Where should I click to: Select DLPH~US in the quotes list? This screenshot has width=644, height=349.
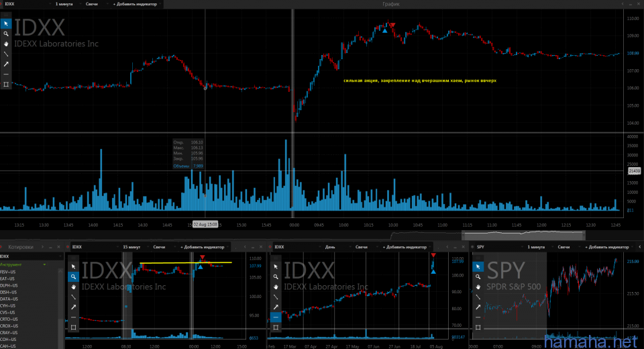point(8,286)
